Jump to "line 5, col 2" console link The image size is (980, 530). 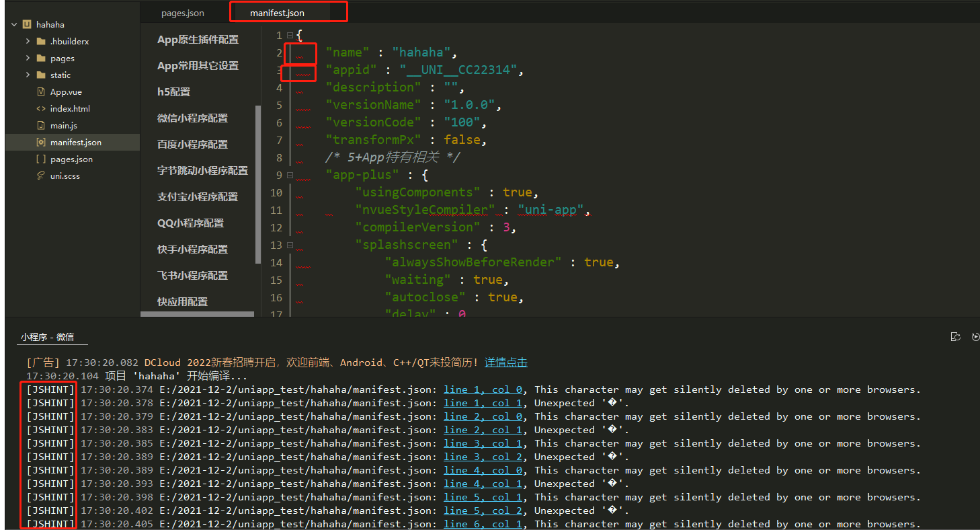point(483,510)
